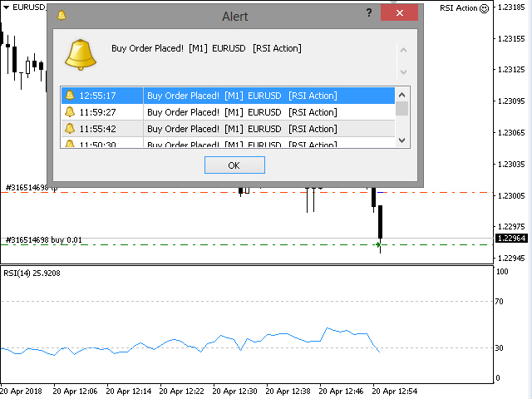
Task: Open the EURUSD chart dropdown triangle
Action: pos(6,7)
